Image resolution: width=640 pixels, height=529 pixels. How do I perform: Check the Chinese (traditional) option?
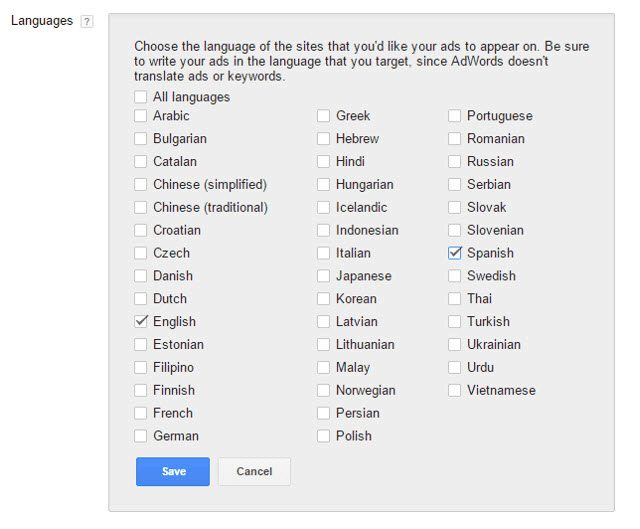140,207
